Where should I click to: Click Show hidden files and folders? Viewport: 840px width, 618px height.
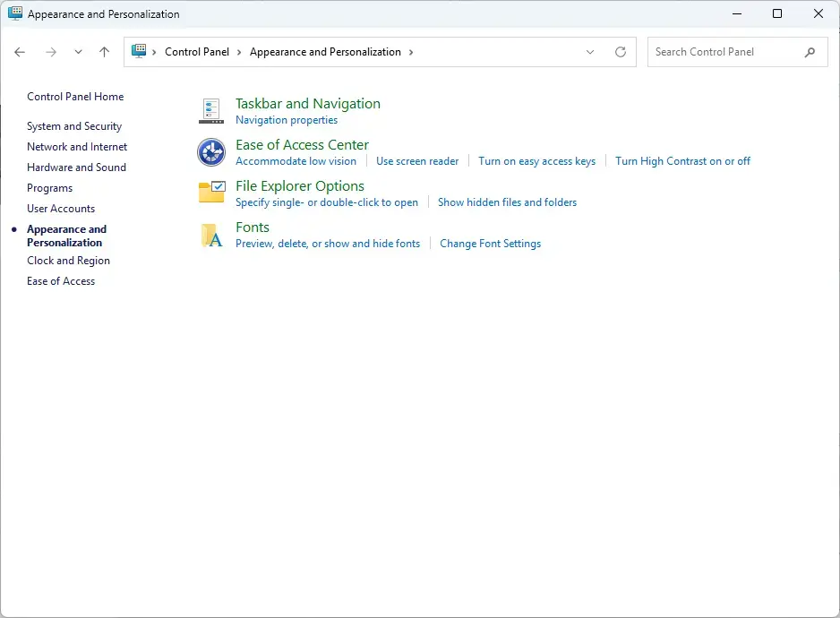(x=508, y=202)
